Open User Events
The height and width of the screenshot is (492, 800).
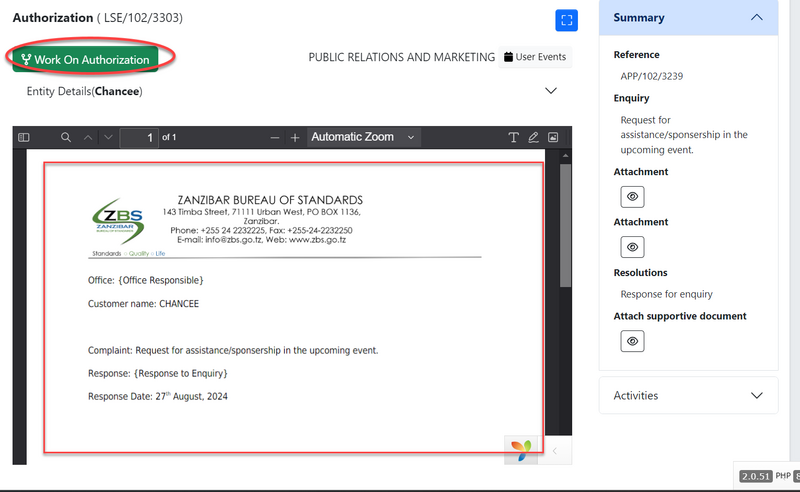[x=536, y=57]
